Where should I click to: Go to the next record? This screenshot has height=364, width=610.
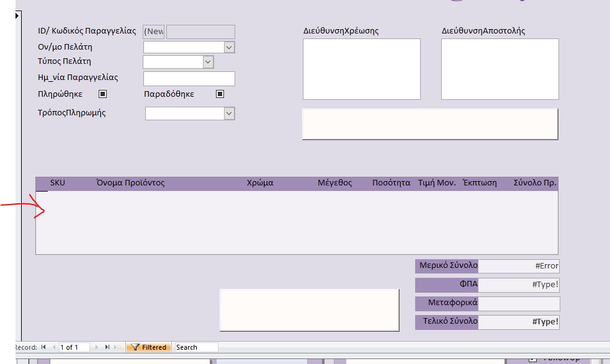pyautogui.click(x=97, y=347)
